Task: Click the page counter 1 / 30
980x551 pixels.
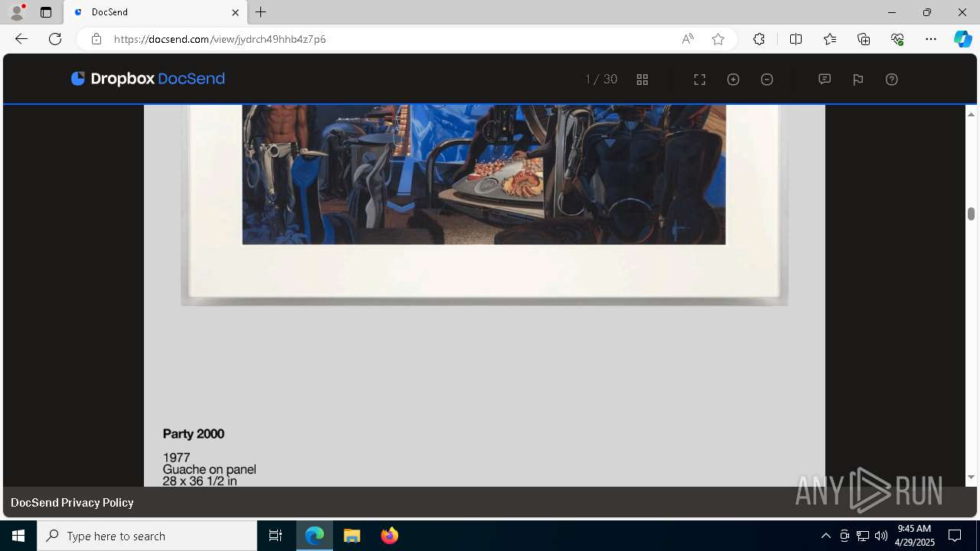Action: click(601, 80)
